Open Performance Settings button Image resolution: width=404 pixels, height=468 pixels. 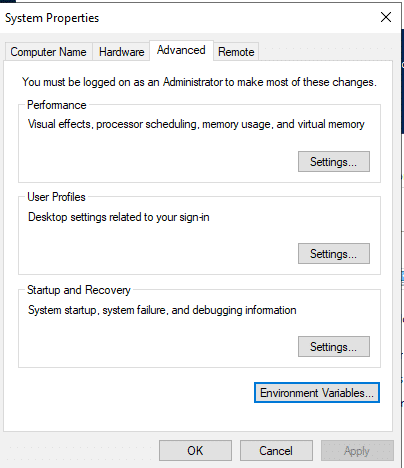pos(334,162)
